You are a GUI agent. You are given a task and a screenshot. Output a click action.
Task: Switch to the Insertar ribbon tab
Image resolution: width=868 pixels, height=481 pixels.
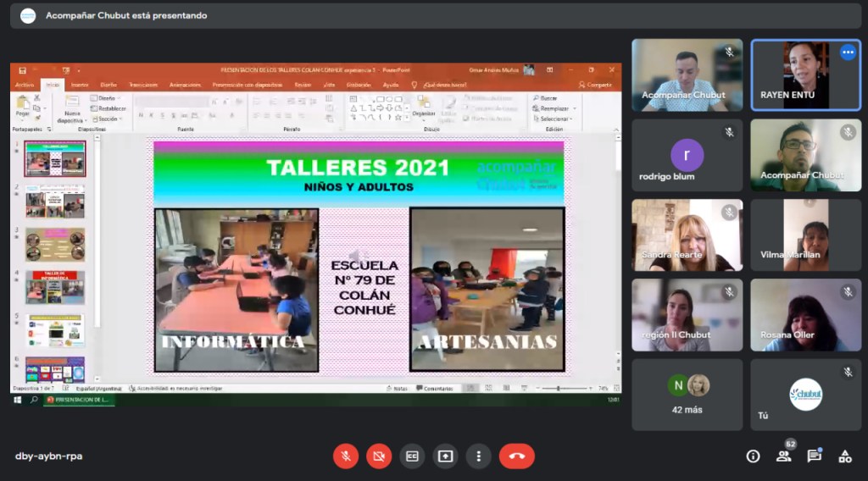pos(79,85)
